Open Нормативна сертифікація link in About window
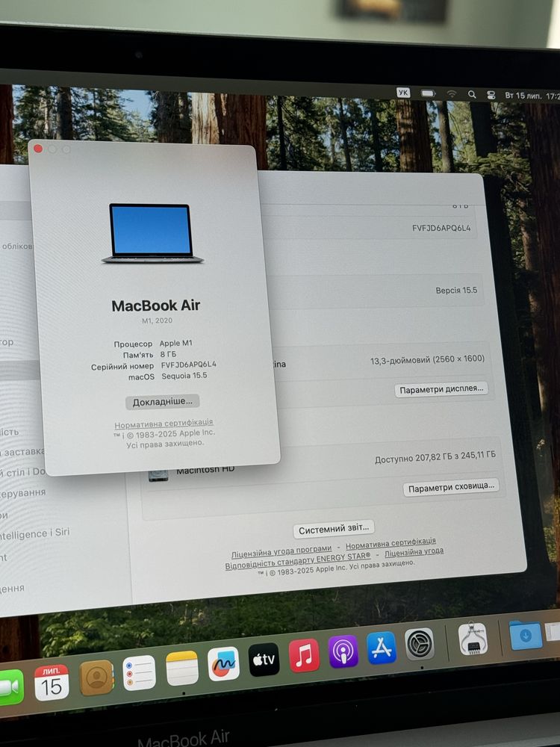The width and height of the screenshot is (560, 747). click(164, 423)
